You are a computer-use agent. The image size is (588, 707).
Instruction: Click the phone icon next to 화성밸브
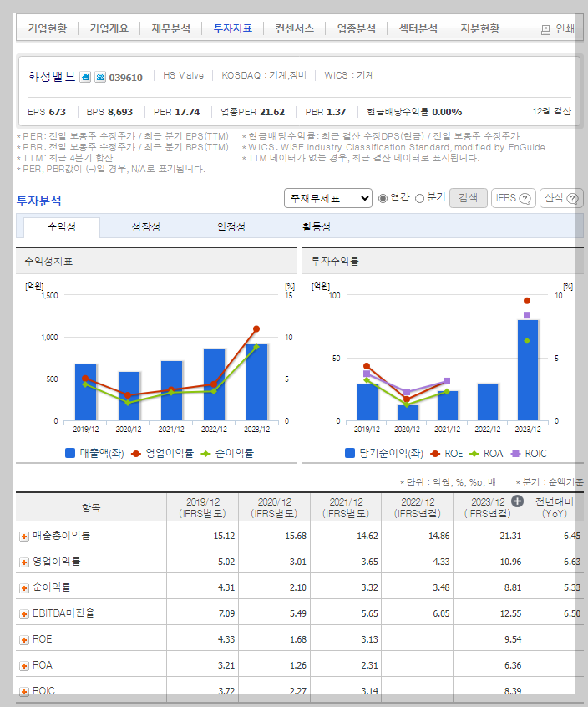point(100,77)
